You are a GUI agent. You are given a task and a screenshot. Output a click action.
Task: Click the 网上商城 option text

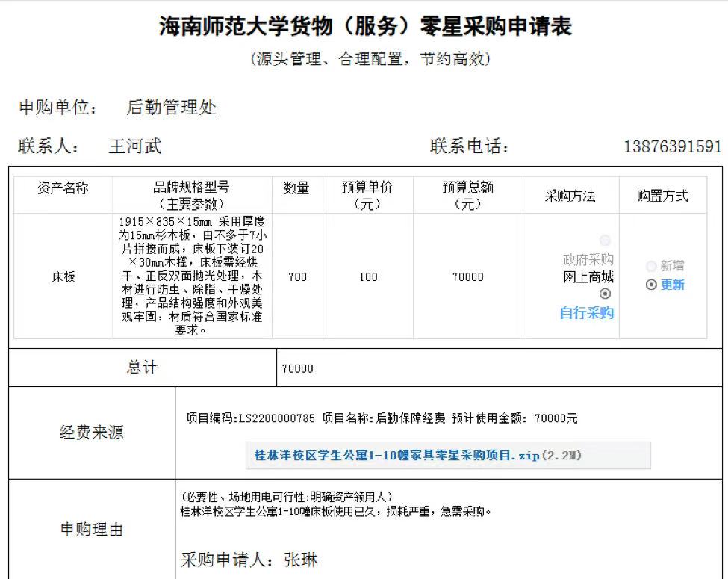click(x=588, y=277)
